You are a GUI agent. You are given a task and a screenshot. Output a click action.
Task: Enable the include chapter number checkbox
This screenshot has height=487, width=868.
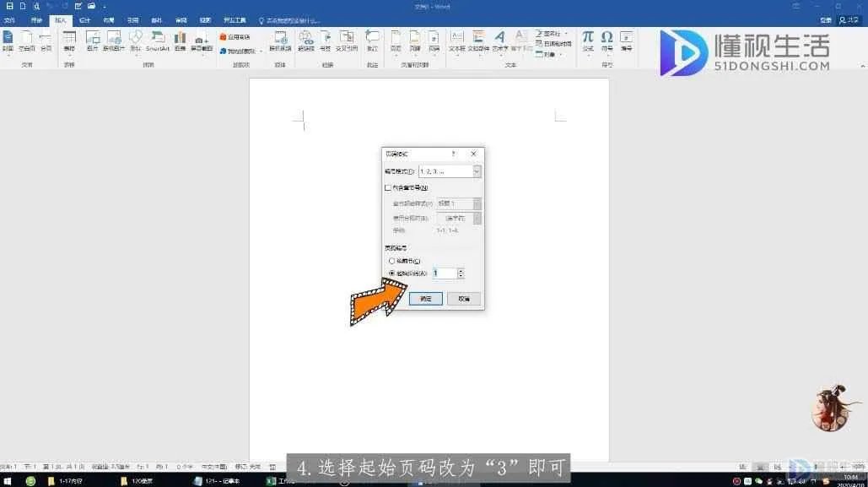coord(388,188)
